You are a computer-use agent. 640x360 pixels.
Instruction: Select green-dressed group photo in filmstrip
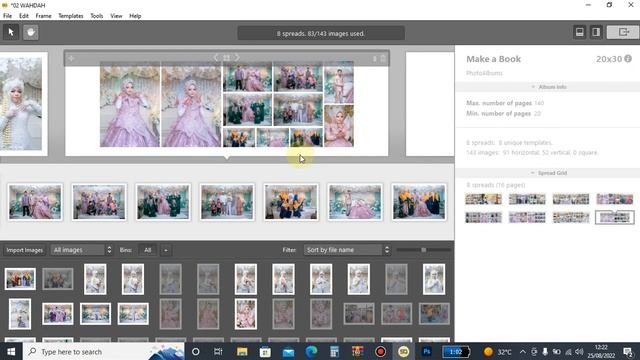(163, 202)
